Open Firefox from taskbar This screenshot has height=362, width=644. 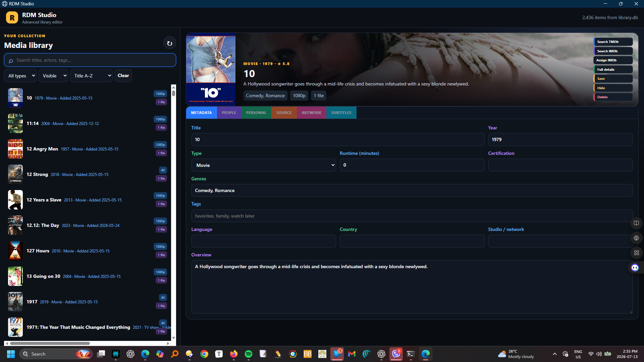tap(234, 354)
